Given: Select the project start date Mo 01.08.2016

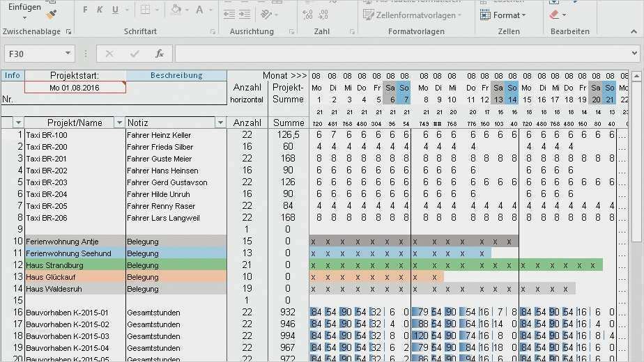Looking at the screenshot, I should tap(75, 88).
